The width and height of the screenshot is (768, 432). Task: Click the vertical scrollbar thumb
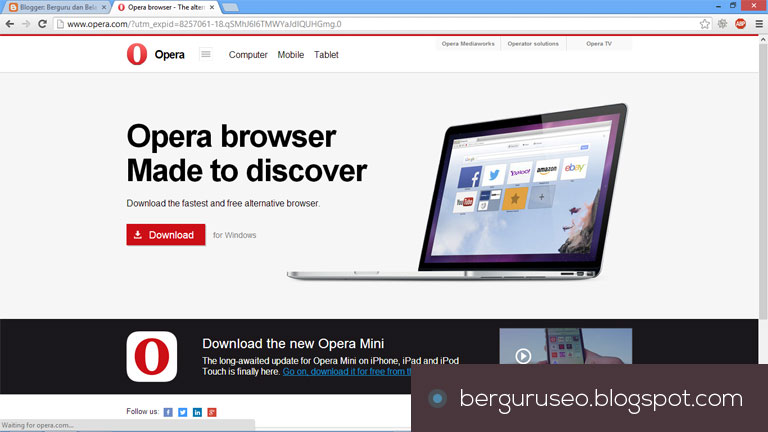click(x=763, y=181)
